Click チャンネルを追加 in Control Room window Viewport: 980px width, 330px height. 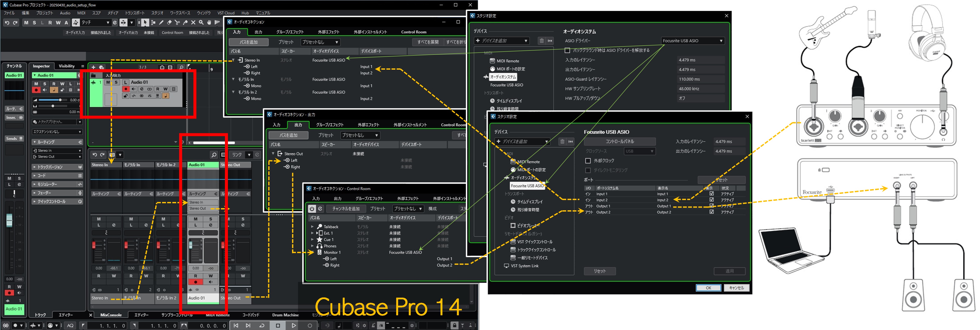point(346,209)
